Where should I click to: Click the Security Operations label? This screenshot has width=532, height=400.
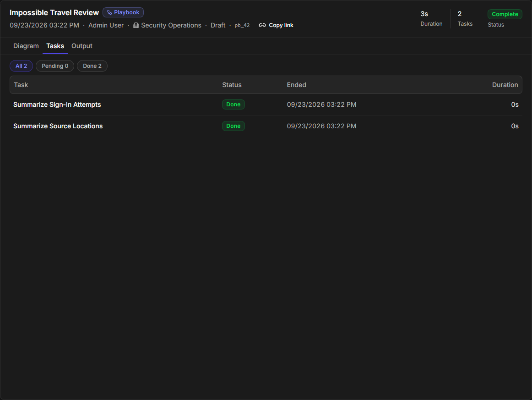pyautogui.click(x=171, y=26)
